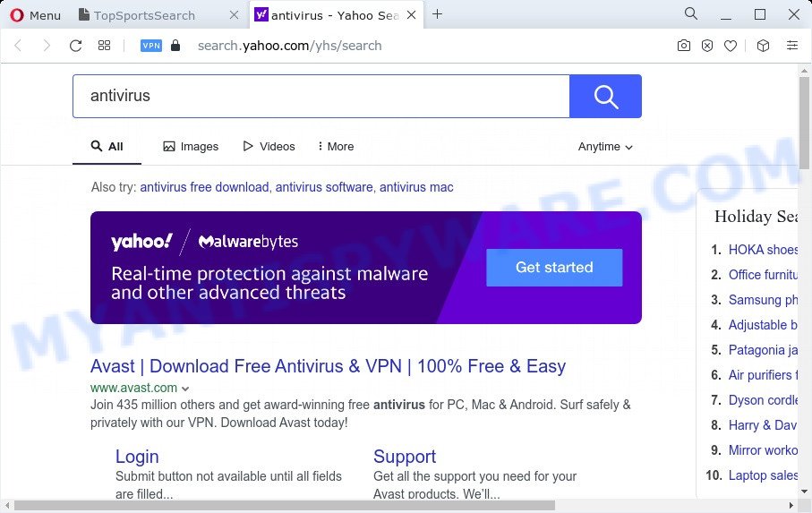Screen dimensions: 812x513
Task: View site security lock icon
Action: click(175, 46)
